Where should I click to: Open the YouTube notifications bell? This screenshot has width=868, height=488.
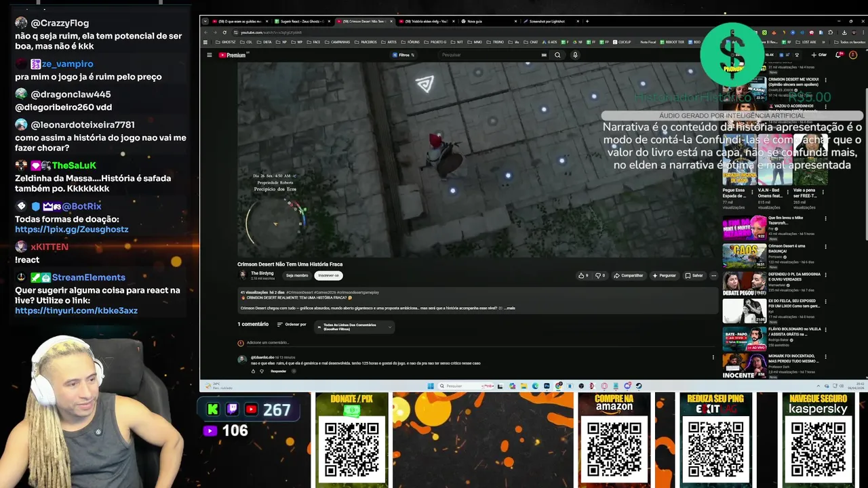840,55
